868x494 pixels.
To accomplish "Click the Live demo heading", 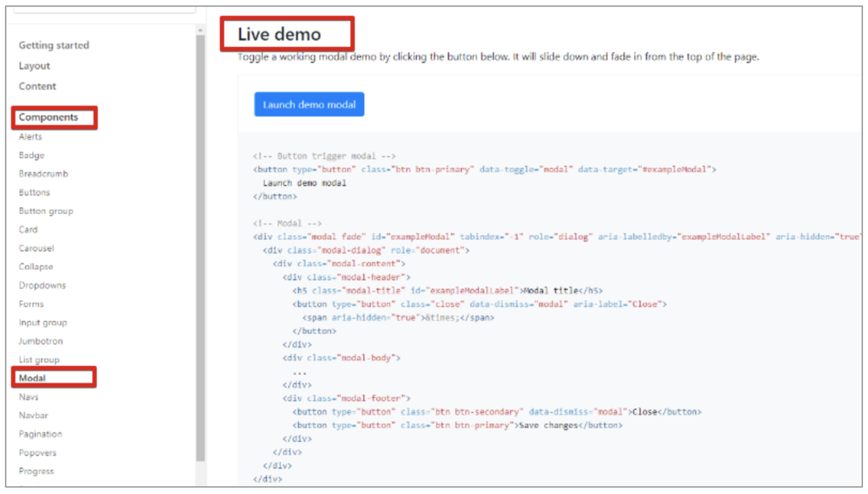I will pos(279,34).
